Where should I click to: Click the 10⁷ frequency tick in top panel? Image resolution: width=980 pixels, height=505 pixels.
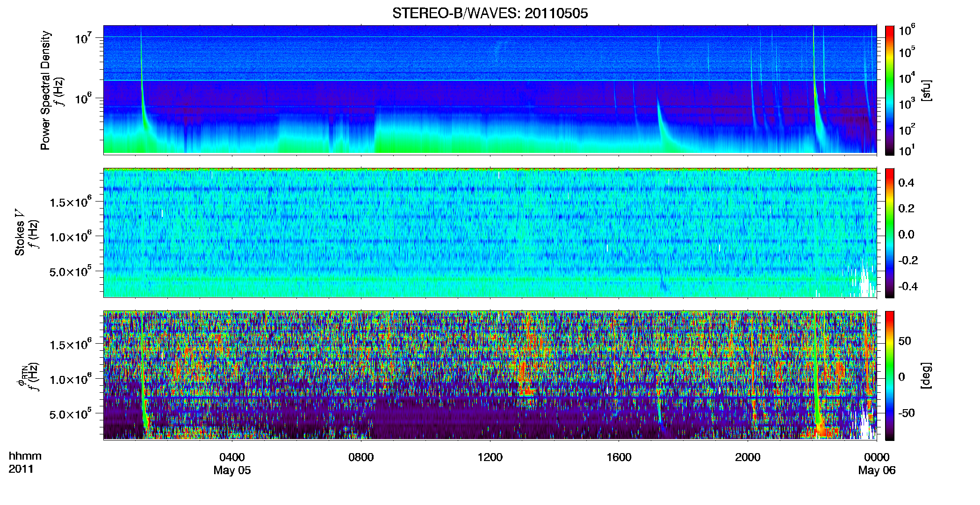(83, 37)
